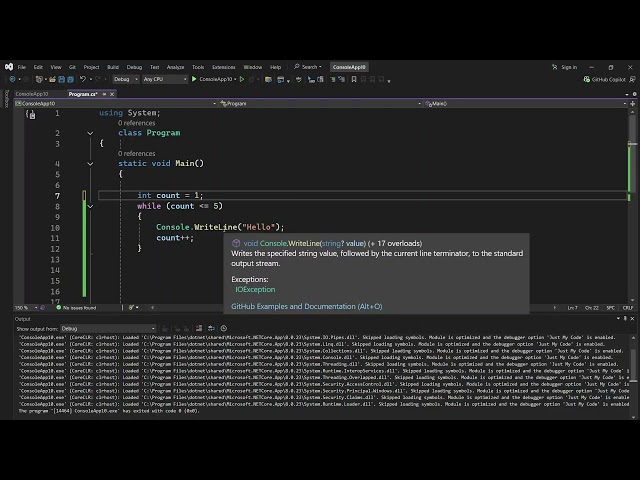
Task: Collapse the static void Main() region
Action: [90, 164]
